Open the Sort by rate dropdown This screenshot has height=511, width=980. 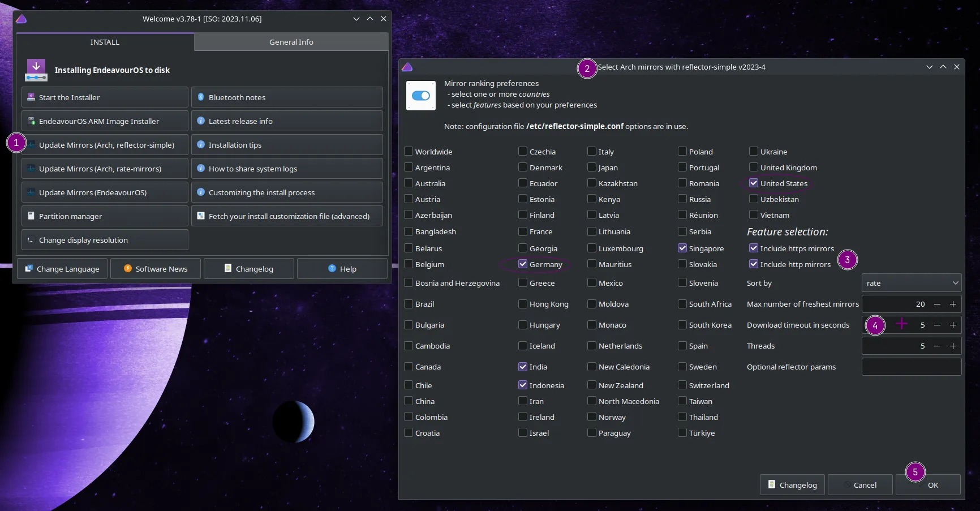(912, 283)
